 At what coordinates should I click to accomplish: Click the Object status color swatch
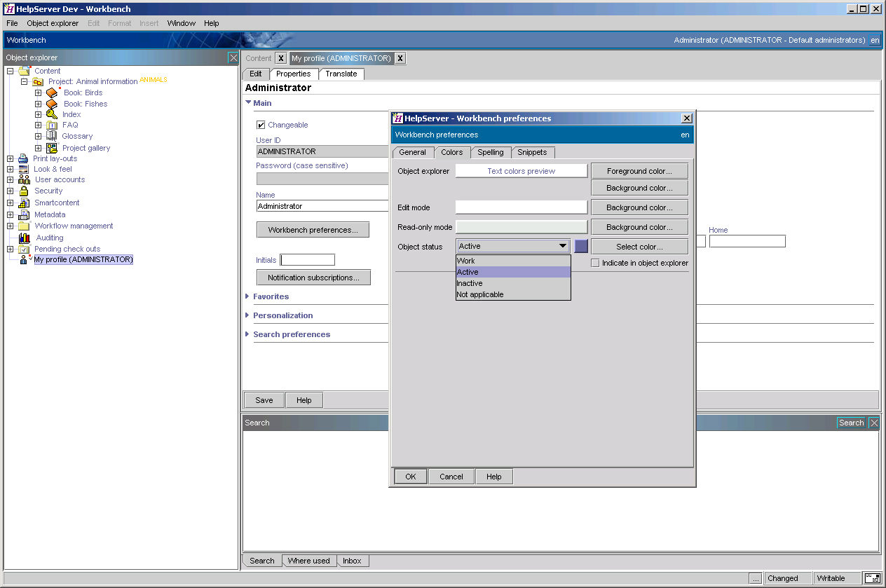pyautogui.click(x=580, y=246)
